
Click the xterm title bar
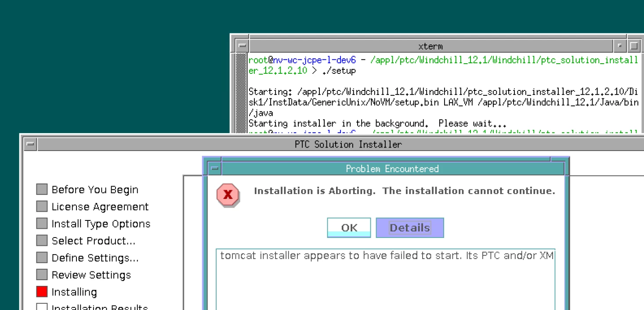431,46
